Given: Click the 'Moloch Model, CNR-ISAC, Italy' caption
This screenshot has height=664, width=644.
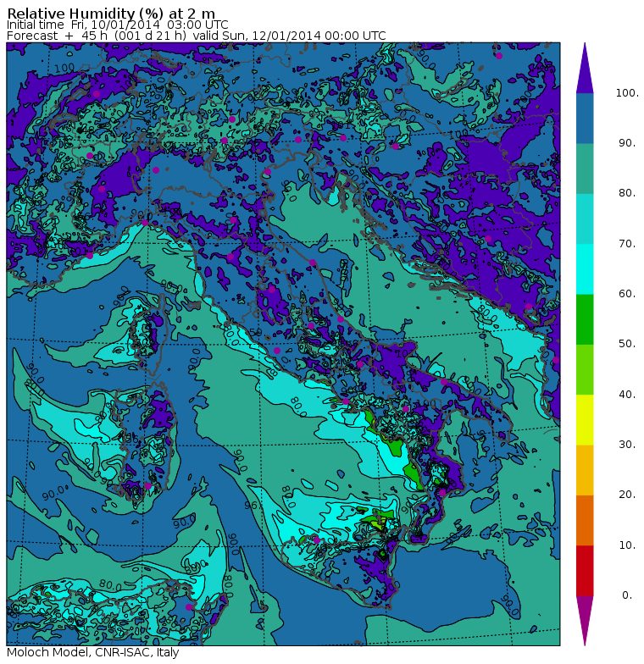Looking at the screenshot, I should click(93, 652).
